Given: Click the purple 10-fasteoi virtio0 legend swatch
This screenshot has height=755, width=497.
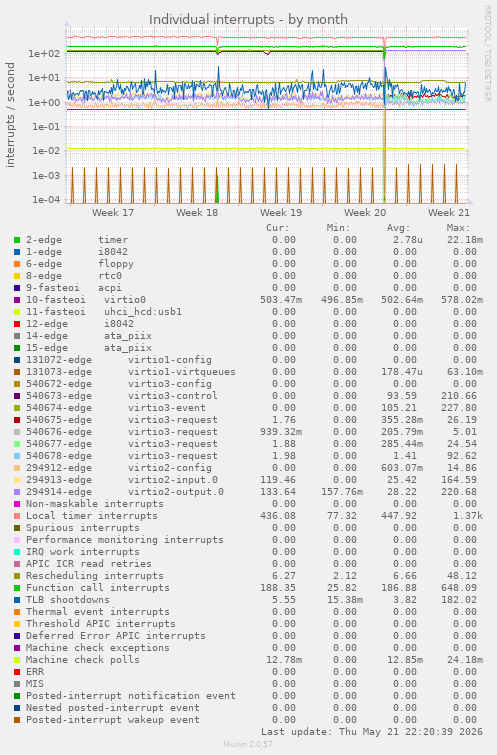Looking at the screenshot, I should pyautogui.click(x=17, y=300).
